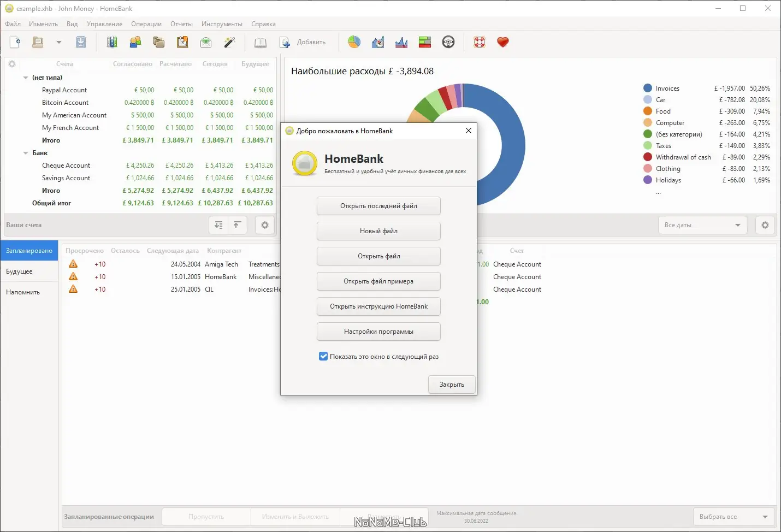
Task: Select the Bitcoin Account row
Action: point(140,103)
